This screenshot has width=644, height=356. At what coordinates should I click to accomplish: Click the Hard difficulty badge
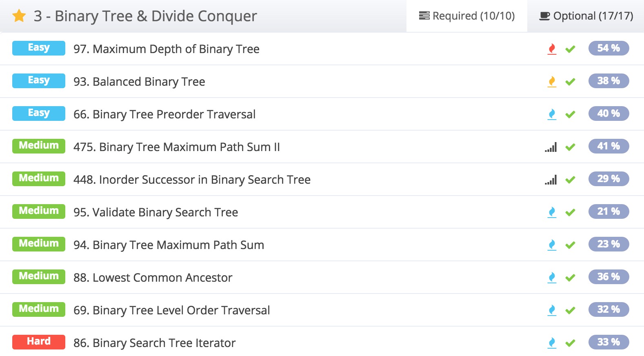pos(39,342)
